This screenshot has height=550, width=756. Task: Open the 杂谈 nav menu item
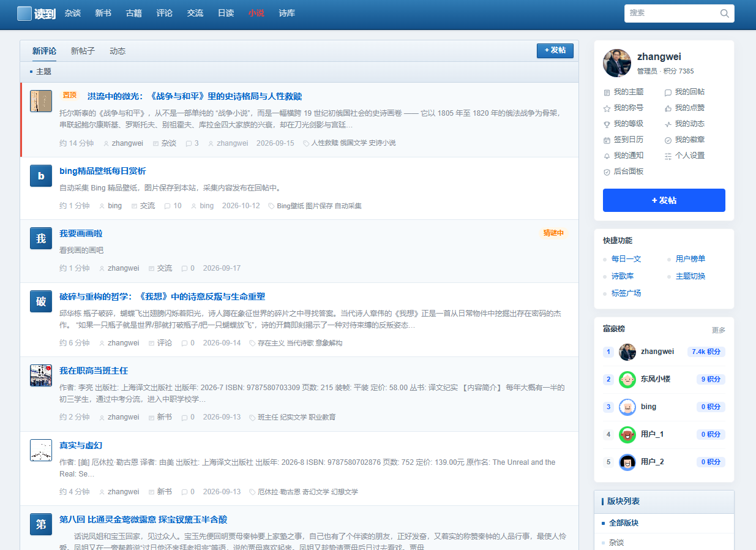click(x=73, y=13)
